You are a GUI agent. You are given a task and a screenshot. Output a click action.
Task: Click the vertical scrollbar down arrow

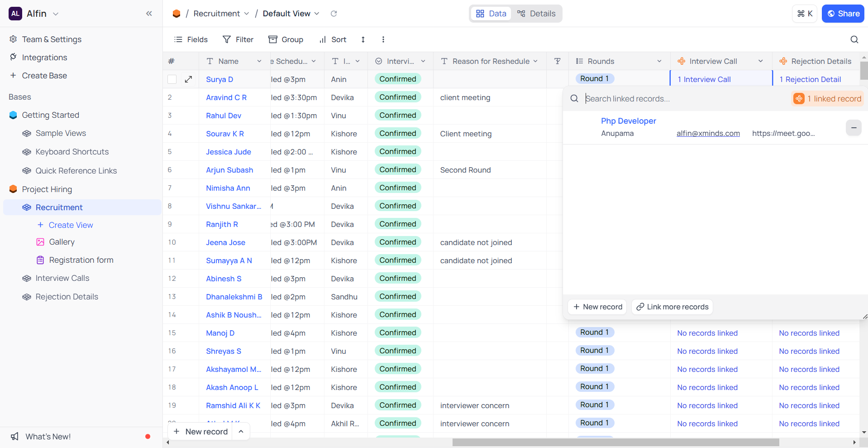pyautogui.click(x=864, y=432)
